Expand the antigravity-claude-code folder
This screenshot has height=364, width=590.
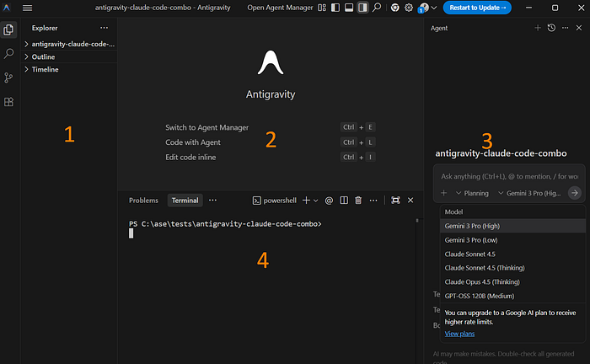pos(69,44)
